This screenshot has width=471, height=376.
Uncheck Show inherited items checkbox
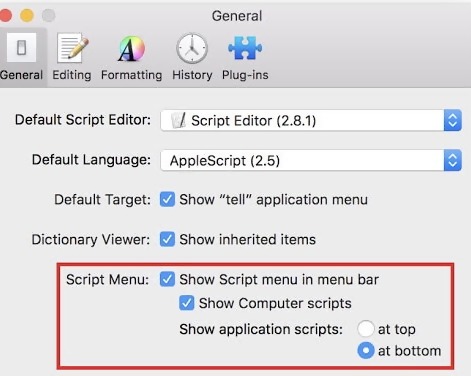point(167,239)
